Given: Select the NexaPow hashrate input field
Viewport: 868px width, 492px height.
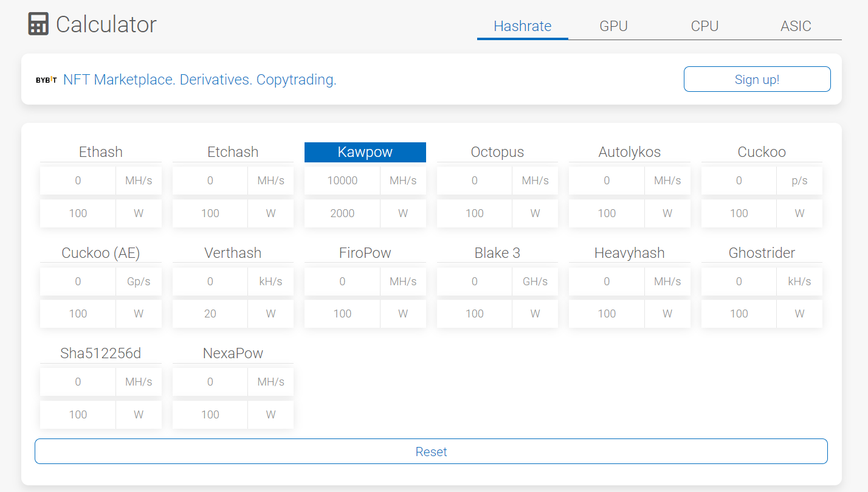Looking at the screenshot, I should [x=210, y=382].
